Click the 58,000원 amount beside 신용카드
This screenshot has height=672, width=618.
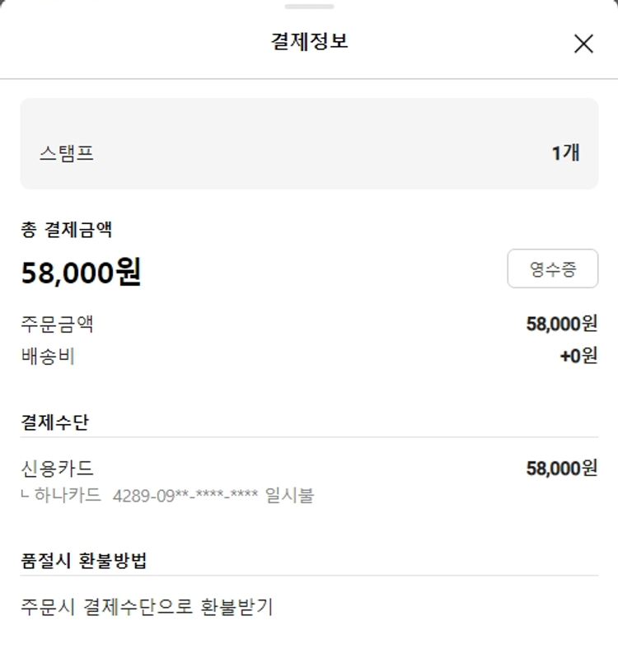[x=561, y=469]
